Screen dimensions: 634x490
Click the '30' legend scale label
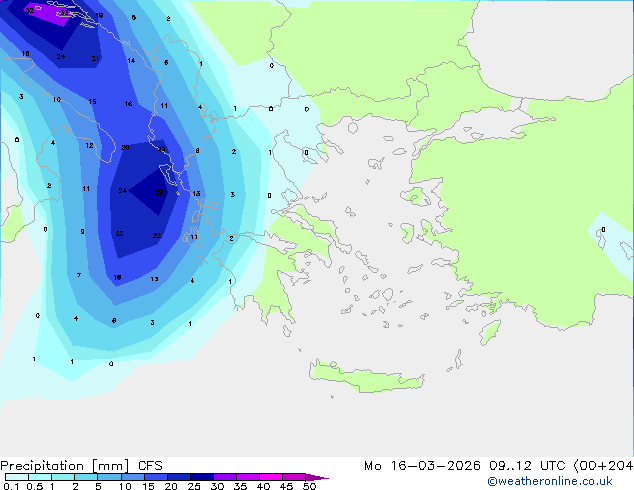217,486
